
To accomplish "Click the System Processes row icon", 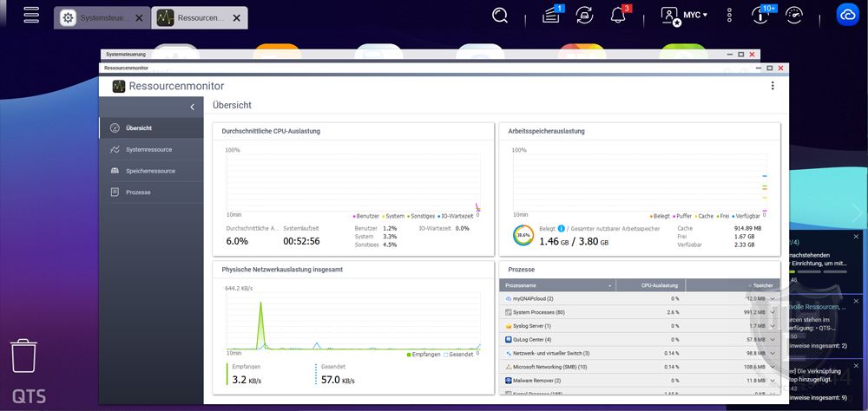I will (508, 312).
